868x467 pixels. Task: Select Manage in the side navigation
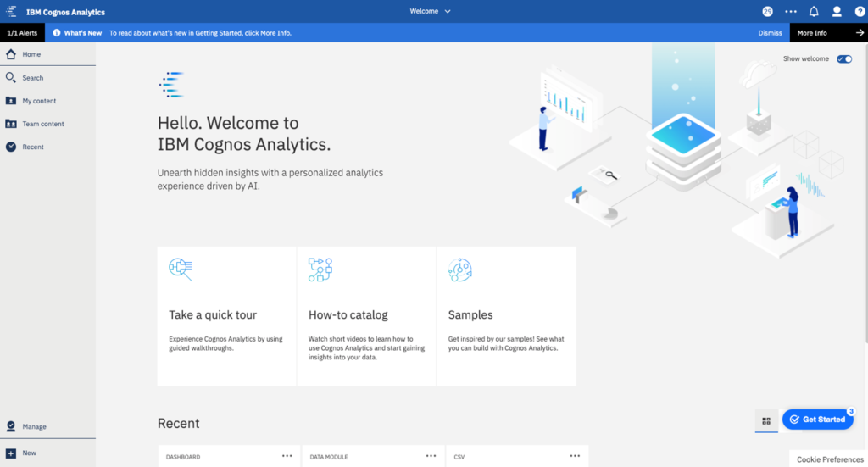[x=47, y=426]
